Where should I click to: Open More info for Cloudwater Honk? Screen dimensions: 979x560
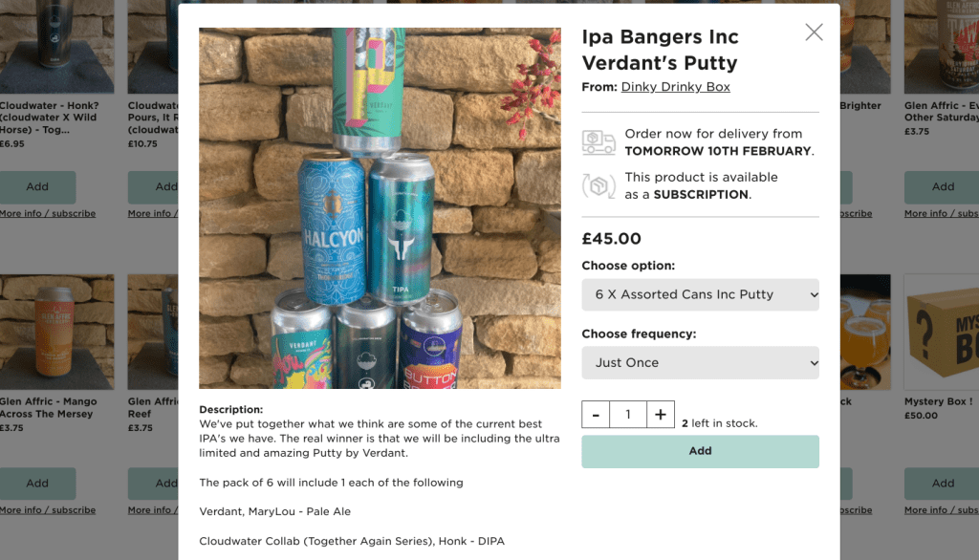48,213
